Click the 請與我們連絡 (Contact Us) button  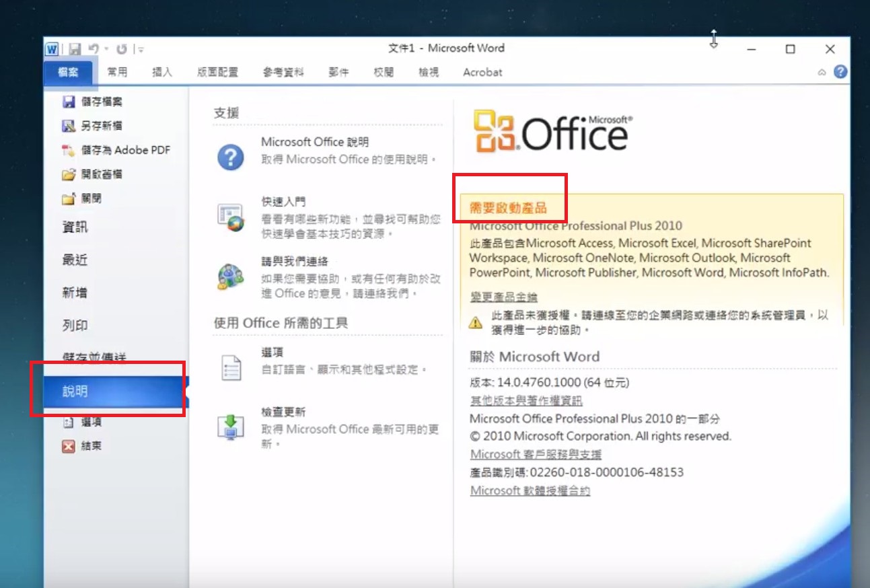tap(328, 278)
